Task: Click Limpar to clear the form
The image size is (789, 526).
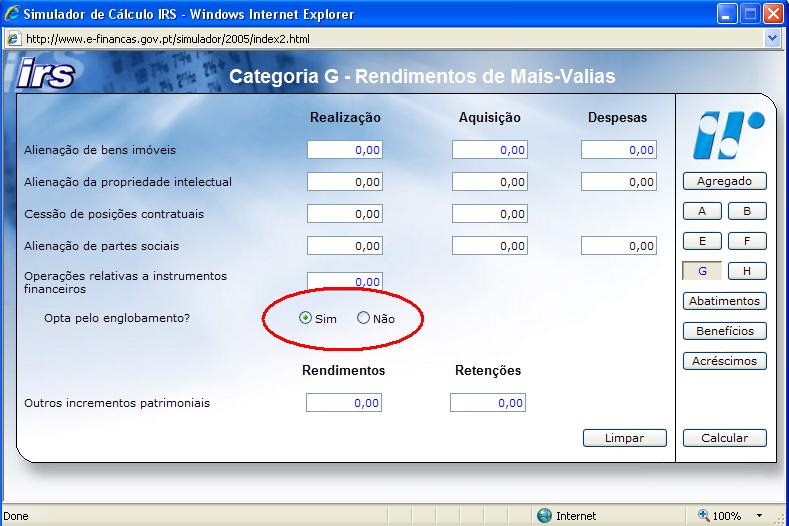Action: point(624,438)
